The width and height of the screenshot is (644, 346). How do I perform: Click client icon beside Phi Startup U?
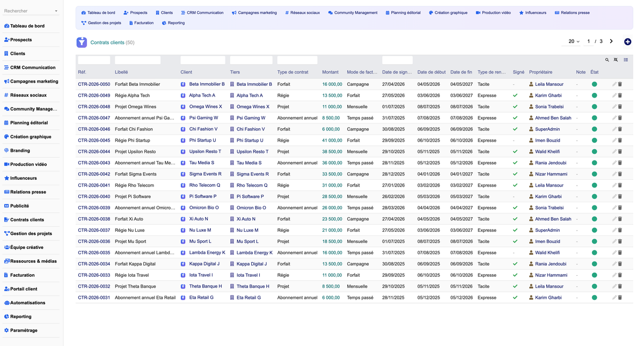(183, 141)
